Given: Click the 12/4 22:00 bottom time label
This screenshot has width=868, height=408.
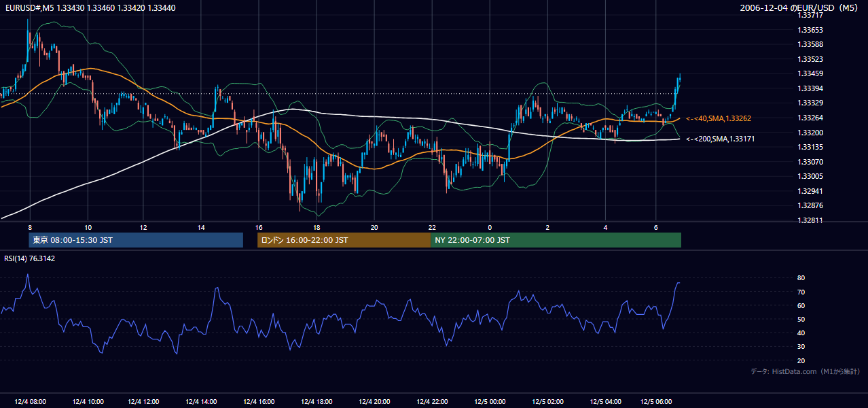Looking at the screenshot, I should 433,402.
